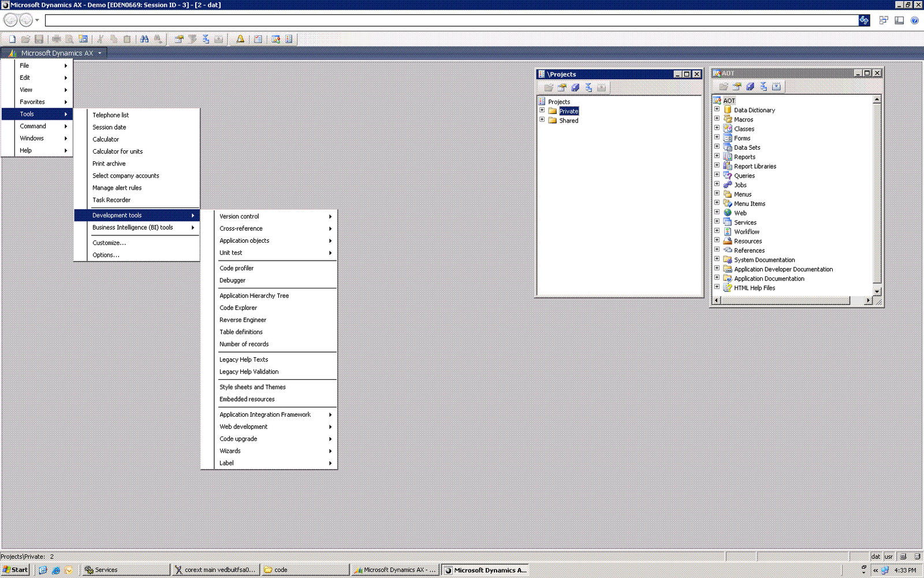Image resolution: width=924 pixels, height=578 pixels.
Task: Click the Windows Start button
Action: click(x=16, y=570)
